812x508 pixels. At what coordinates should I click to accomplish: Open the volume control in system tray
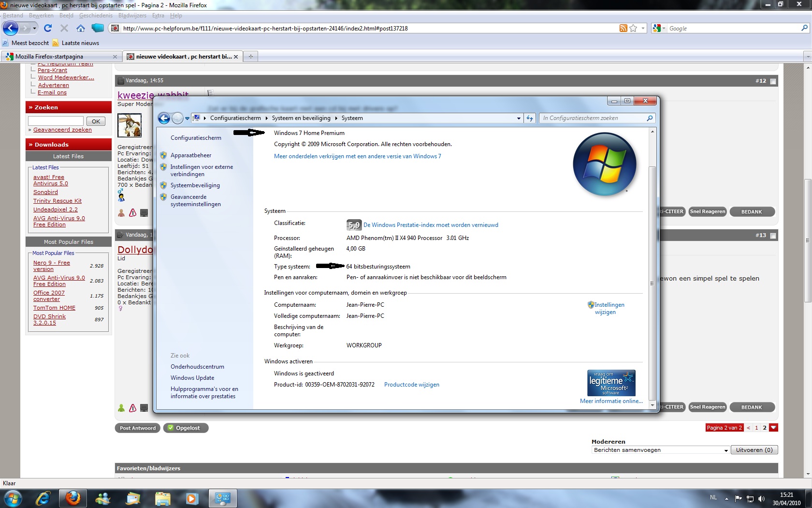point(761,498)
